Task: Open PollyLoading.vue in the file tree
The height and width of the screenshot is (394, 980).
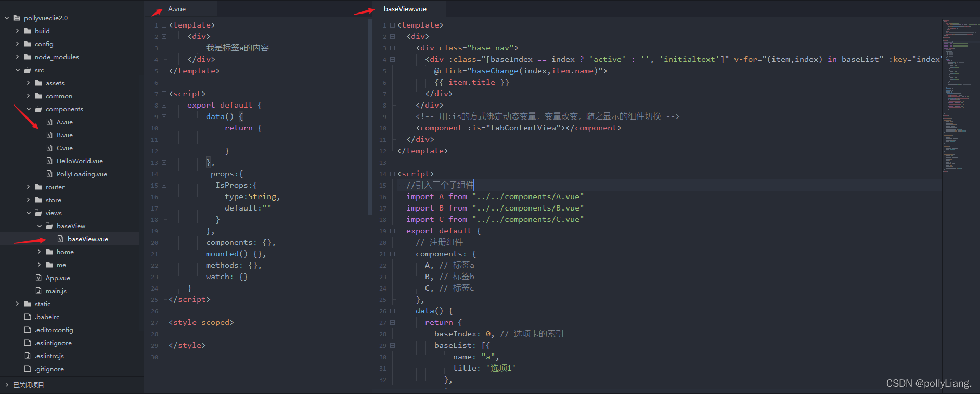Action: (x=82, y=174)
